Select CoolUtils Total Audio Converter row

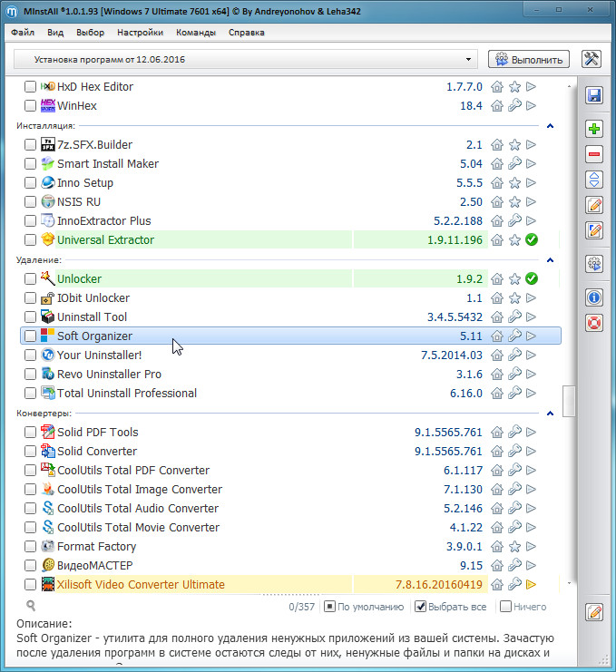point(290,508)
